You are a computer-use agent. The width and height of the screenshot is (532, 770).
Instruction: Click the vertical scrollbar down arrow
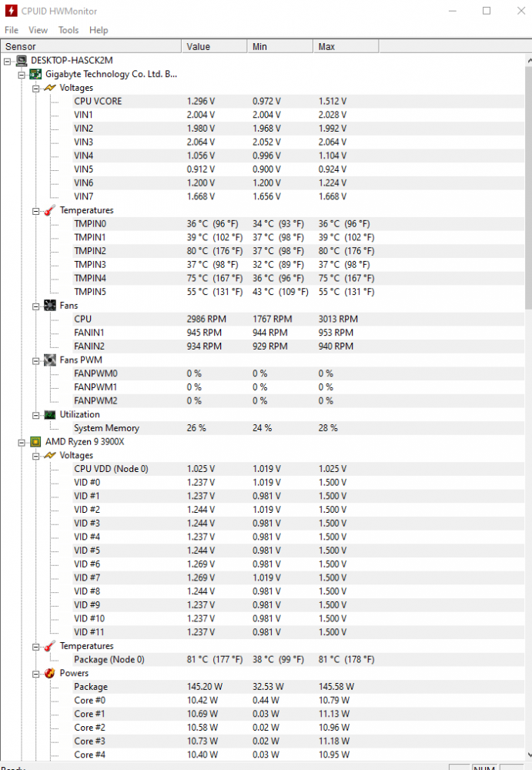(527, 755)
